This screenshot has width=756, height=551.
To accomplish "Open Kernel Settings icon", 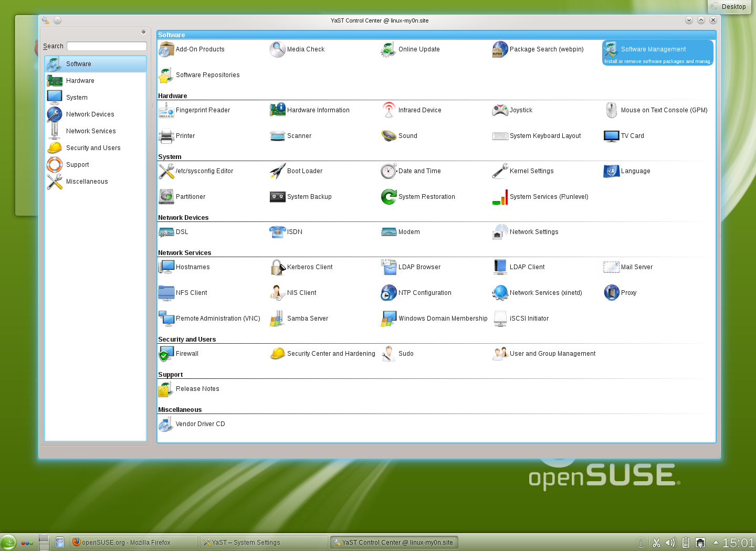I will click(500, 171).
